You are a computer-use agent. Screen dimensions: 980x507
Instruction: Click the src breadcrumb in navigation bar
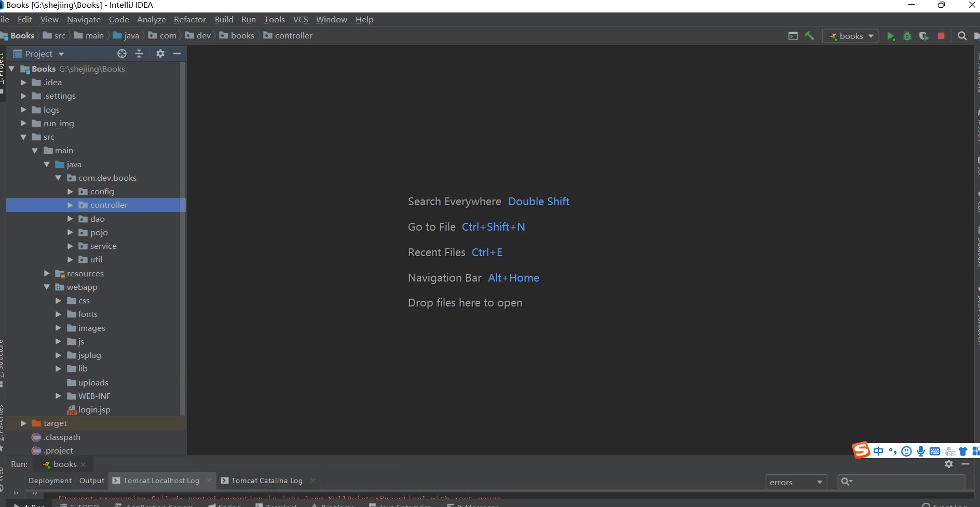click(x=54, y=36)
